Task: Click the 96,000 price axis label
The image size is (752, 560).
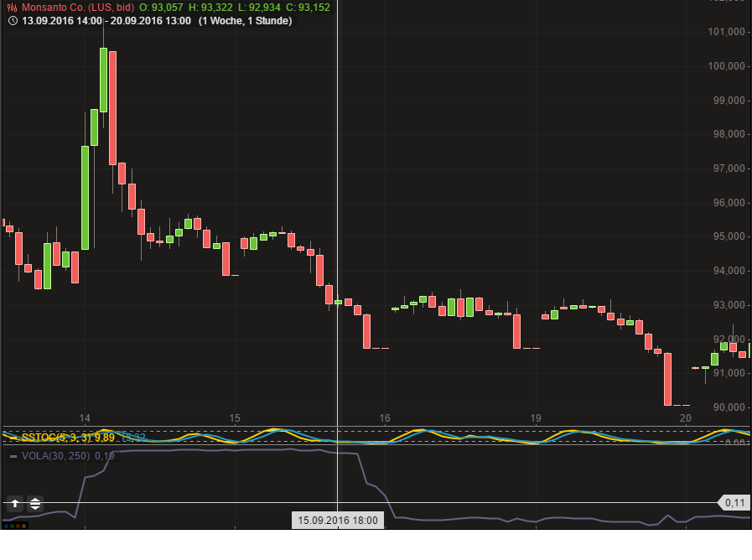Action: pyautogui.click(x=729, y=203)
